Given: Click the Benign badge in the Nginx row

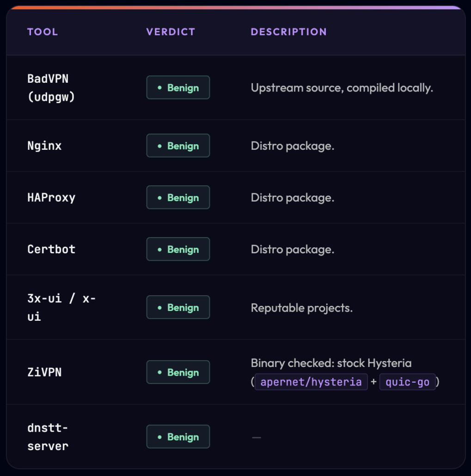Looking at the screenshot, I should point(178,146).
